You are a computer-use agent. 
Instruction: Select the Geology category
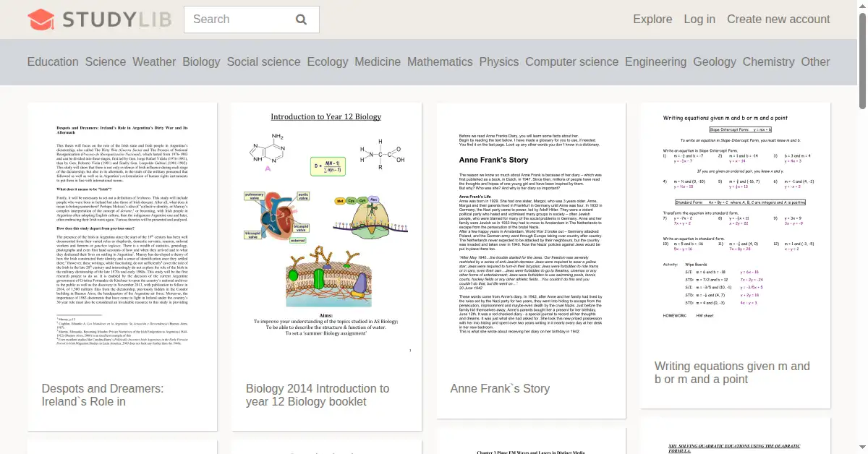click(x=715, y=62)
